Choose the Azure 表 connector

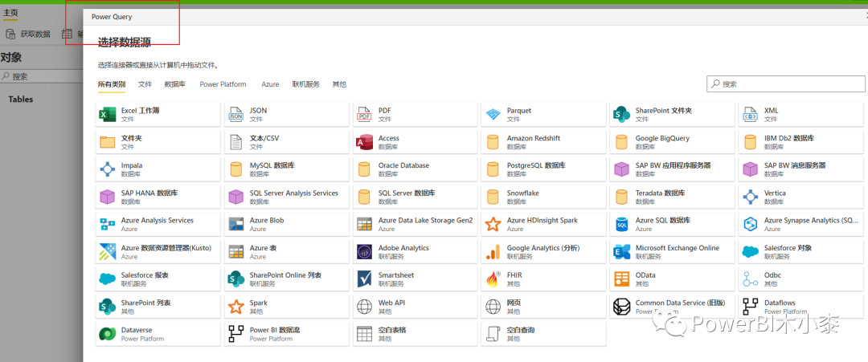coord(286,251)
